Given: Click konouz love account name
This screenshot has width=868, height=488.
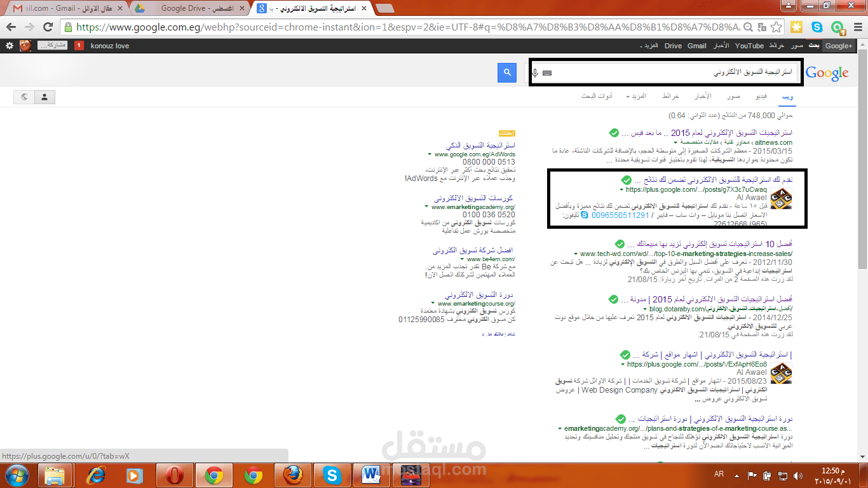Looking at the screenshot, I should (x=110, y=46).
